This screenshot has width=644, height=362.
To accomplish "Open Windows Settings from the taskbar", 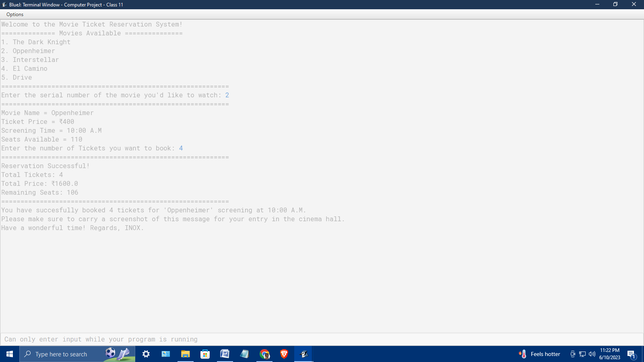I will (146, 354).
